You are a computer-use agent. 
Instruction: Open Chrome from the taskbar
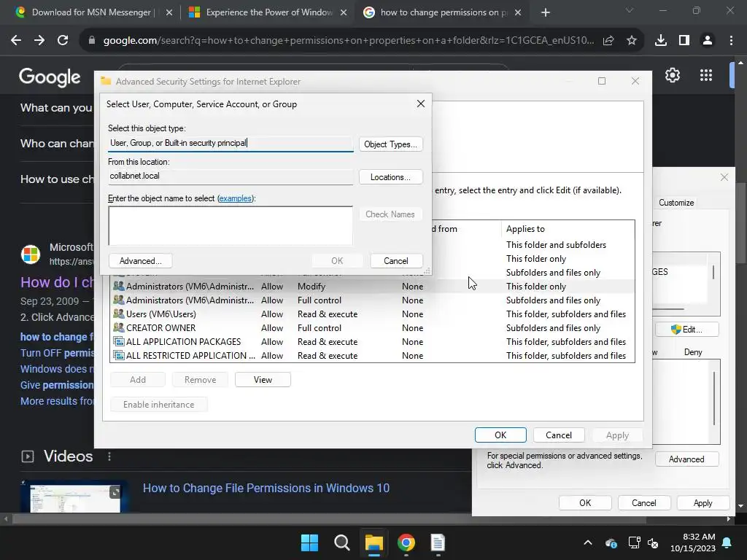pos(406,542)
